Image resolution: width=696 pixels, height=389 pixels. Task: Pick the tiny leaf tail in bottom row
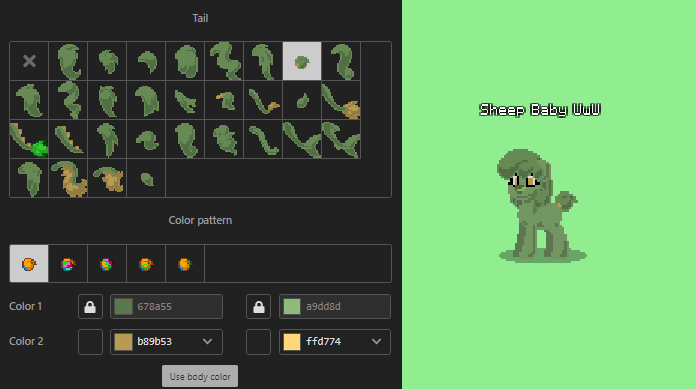146,178
